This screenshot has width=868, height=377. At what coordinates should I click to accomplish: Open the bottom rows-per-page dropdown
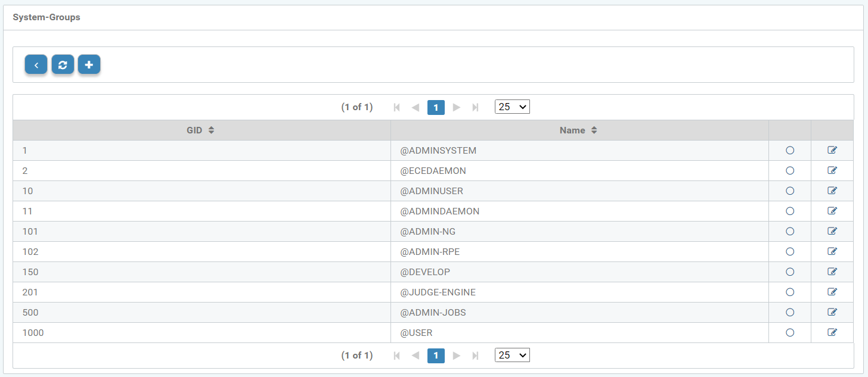512,355
